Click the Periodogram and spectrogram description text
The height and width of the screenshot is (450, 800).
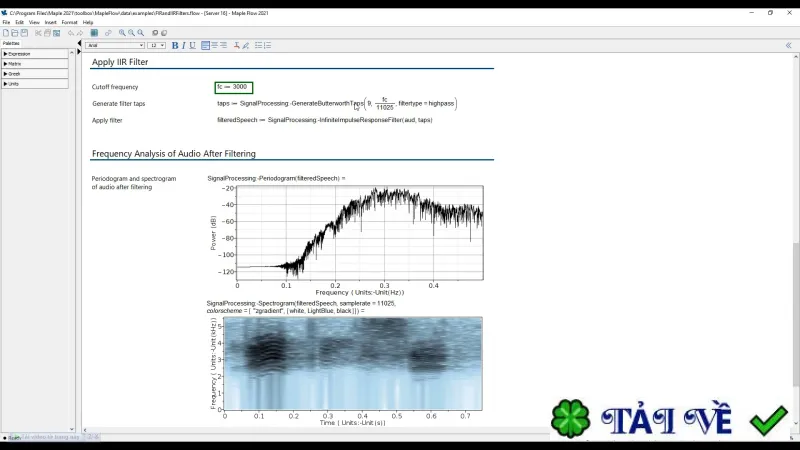click(x=134, y=183)
